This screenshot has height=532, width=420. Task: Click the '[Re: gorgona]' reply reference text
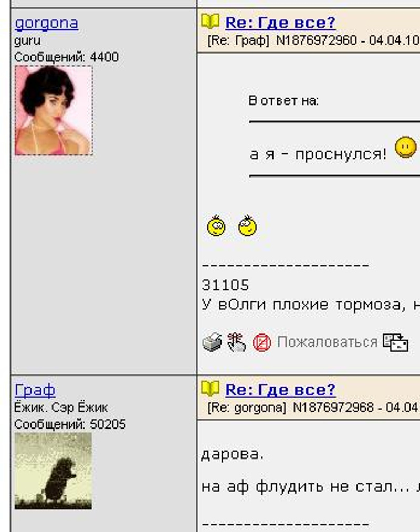point(247,407)
